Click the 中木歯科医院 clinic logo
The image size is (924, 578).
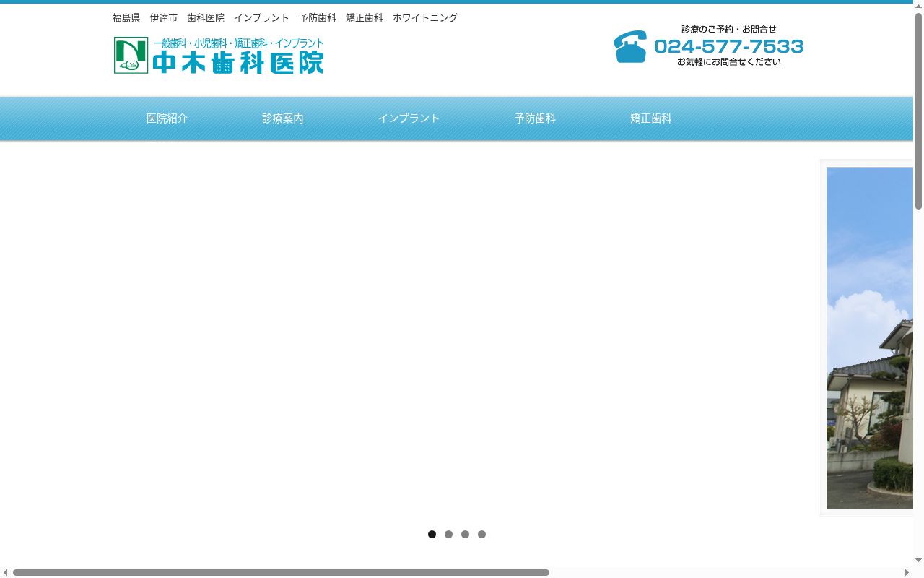[219, 56]
